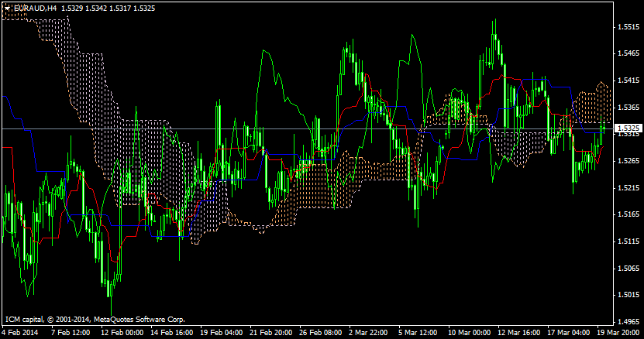
Task: Click the 4 Feb 2014 date label
Action: pyautogui.click(x=20, y=333)
